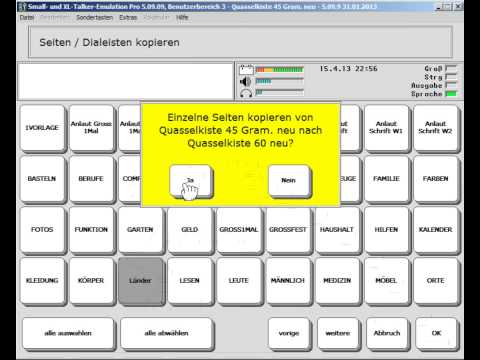
Task: Select the GROSSFEST page tile
Action: click(288, 230)
